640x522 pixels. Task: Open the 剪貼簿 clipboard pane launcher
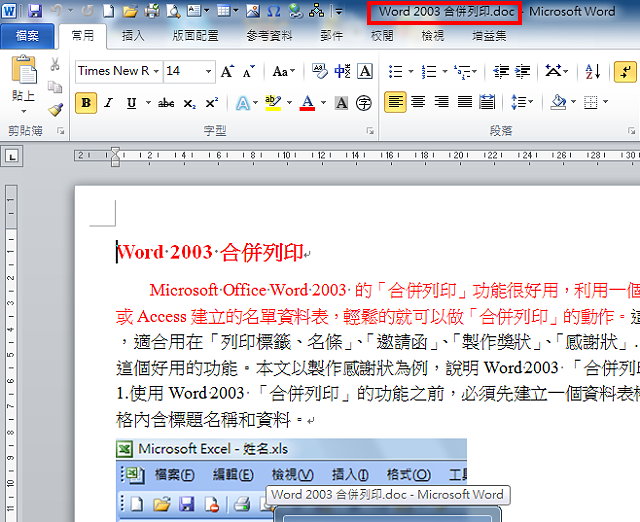pos(61,131)
